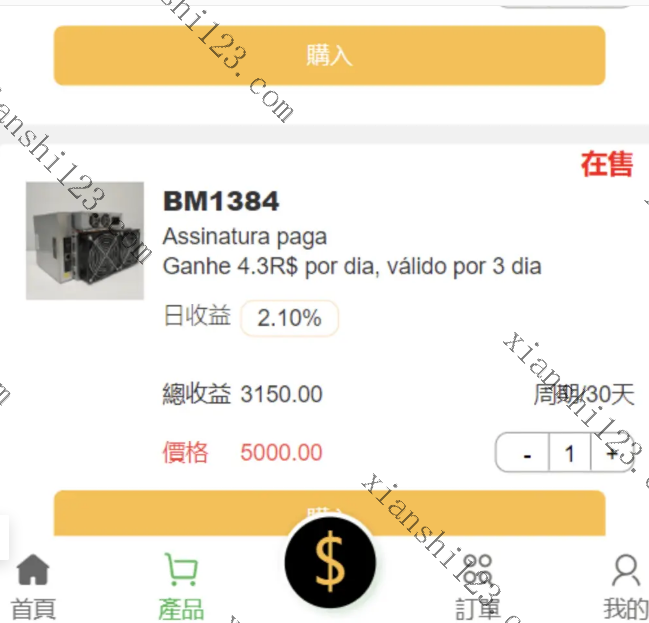Open the profile person icon
This screenshot has height=623, width=649.
625,570
